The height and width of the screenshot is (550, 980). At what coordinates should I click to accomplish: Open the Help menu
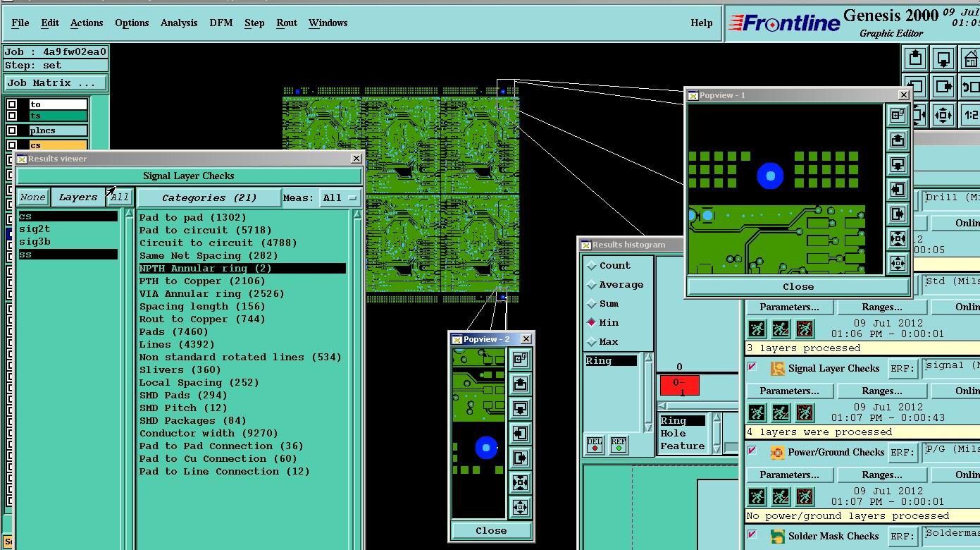702,23
